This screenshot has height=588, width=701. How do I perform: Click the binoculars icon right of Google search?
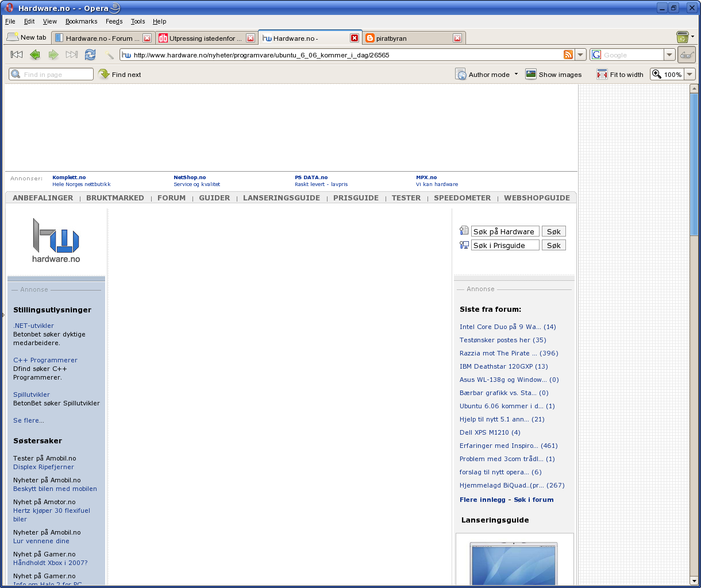[x=687, y=55]
